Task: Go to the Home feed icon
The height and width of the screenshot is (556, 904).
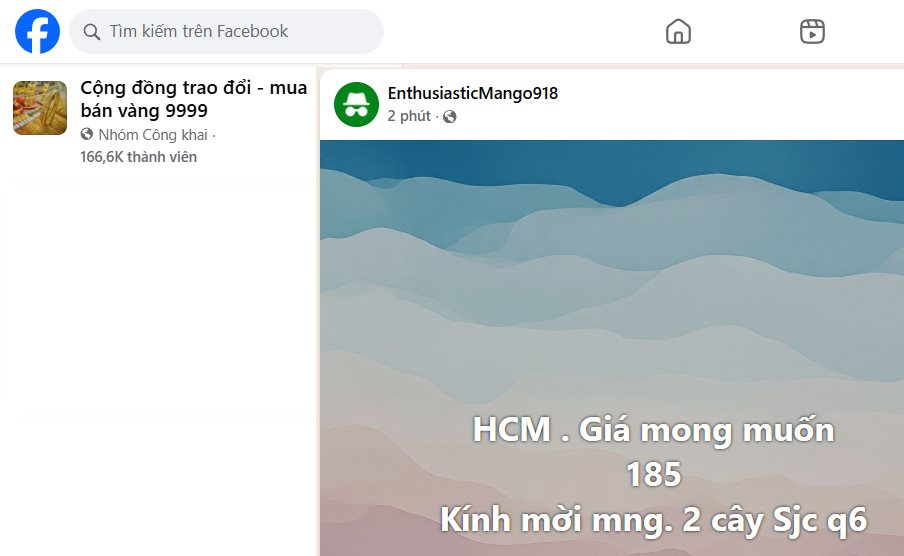Action: click(678, 31)
